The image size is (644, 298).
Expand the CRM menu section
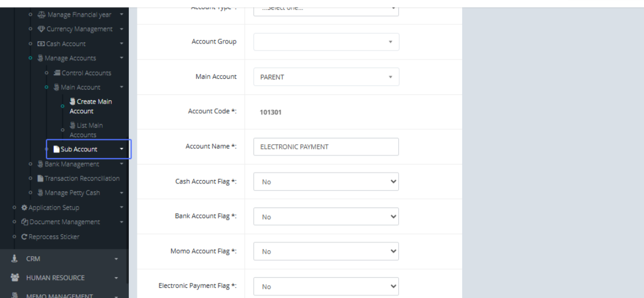[64, 259]
